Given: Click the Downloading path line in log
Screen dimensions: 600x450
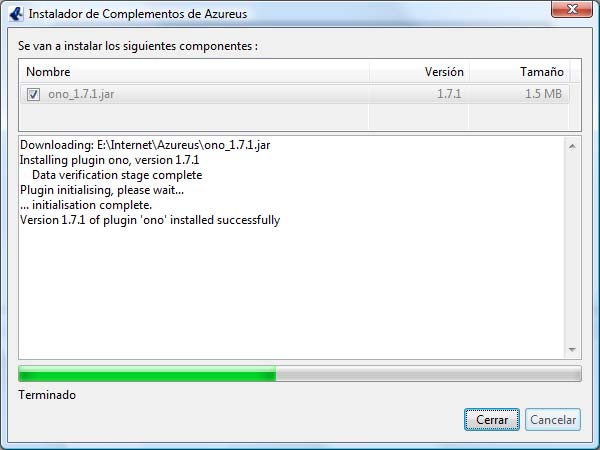Looking at the screenshot, I should coord(145,145).
